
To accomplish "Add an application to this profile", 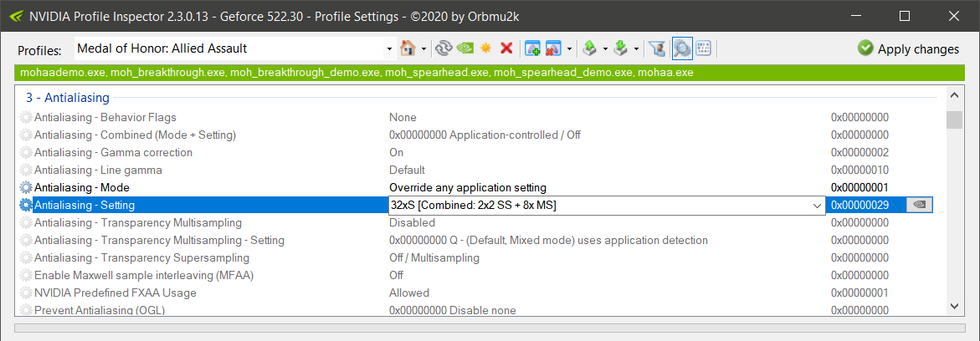I will (532, 48).
